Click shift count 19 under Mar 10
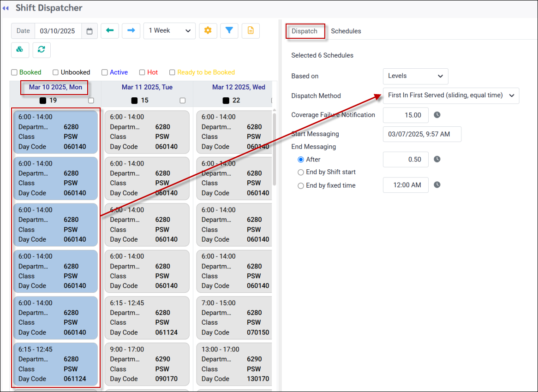The width and height of the screenshot is (538, 392). click(x=53, y=101)
